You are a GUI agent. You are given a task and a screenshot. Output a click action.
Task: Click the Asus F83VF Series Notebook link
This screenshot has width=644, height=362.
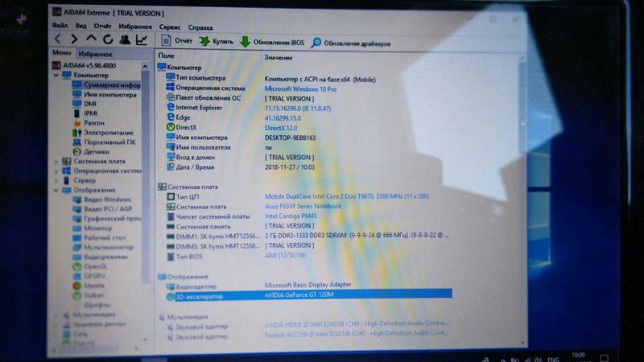[x=303, y=206]
